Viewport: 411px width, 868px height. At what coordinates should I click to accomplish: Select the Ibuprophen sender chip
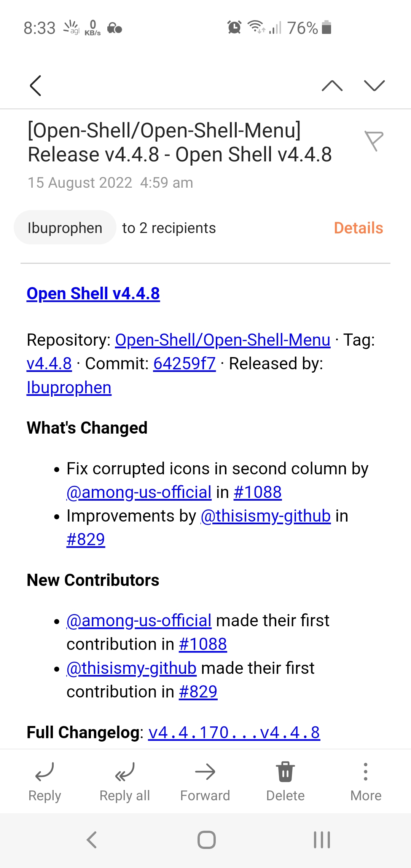pyautogui.click(x=65, y=227)
